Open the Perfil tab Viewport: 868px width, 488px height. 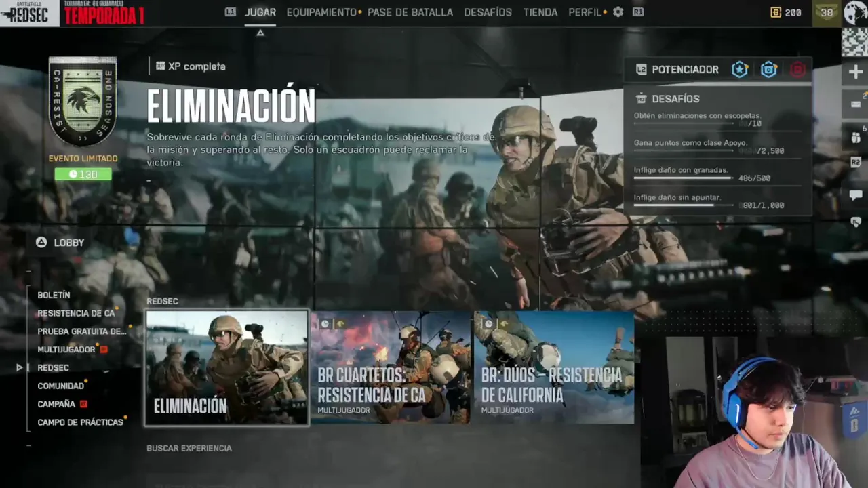point(585,12)
